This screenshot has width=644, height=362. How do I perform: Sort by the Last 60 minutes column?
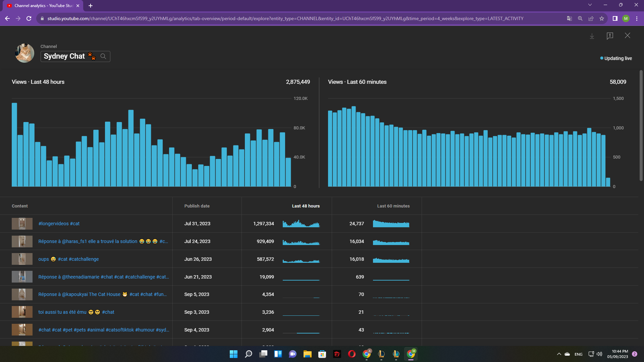(393, 206)
